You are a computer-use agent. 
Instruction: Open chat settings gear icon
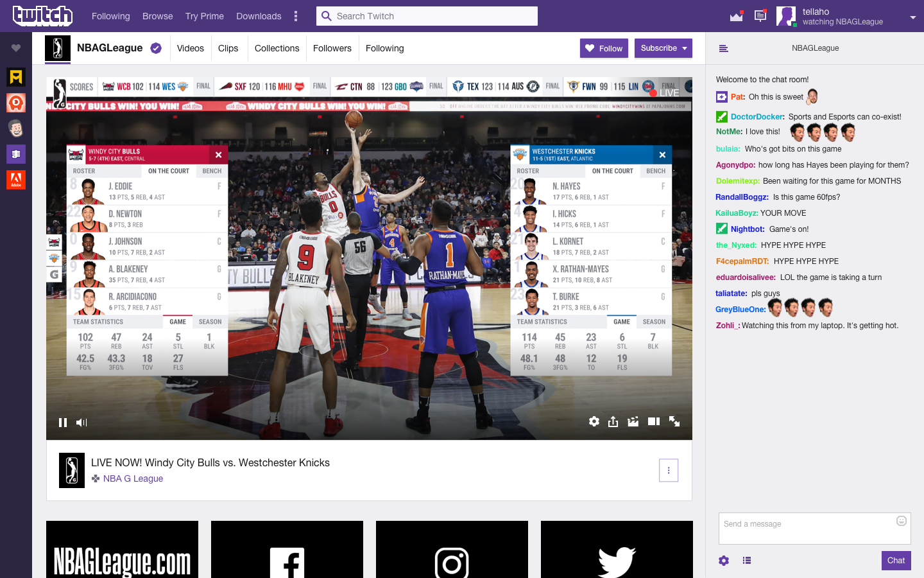724,561
